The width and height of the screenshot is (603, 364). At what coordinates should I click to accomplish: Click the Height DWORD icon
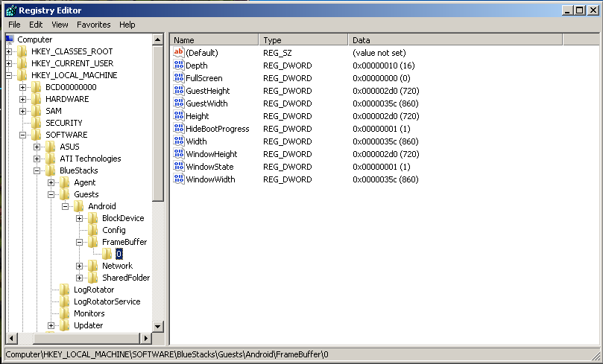[x=179, y=115]
